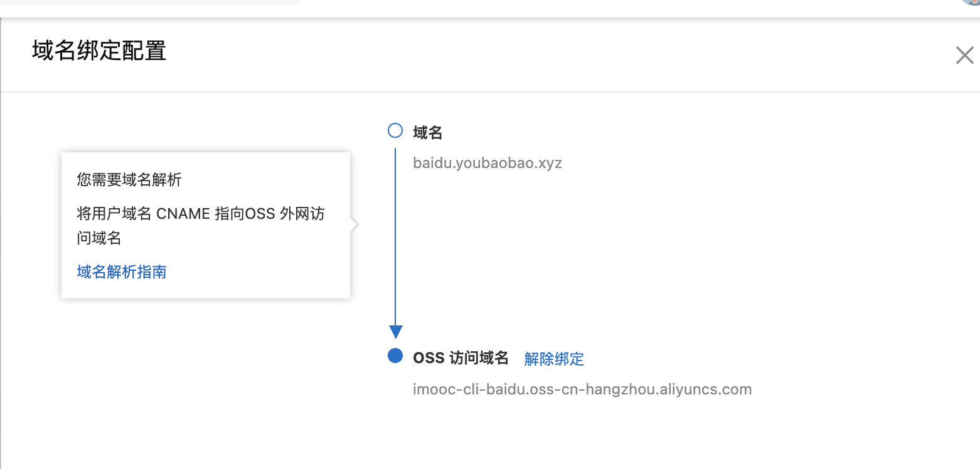This screenshot has height=469, width=980.
Task: Click the 您需要域名解析 tooltip text
Action: [x=129, y=180]
